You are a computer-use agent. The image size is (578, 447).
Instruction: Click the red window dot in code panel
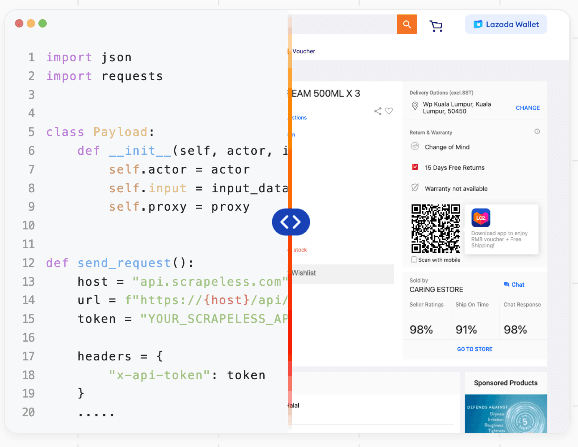click(19, 23)
